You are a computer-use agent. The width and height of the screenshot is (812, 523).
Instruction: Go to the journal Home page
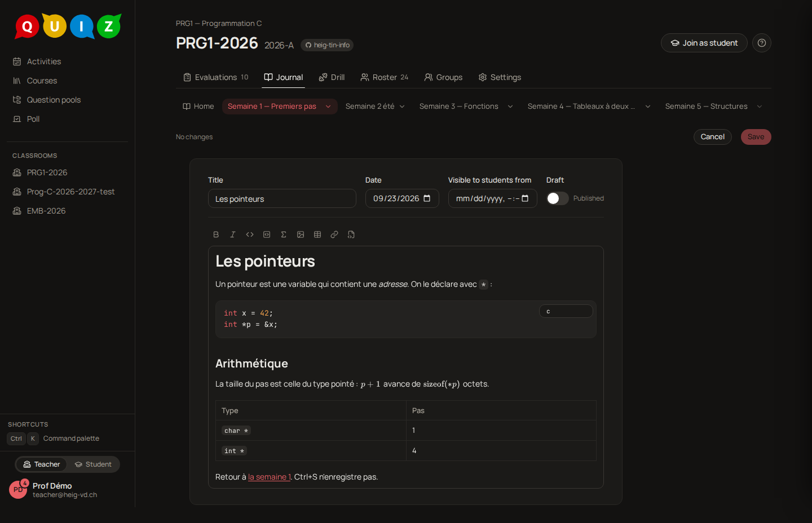point(198,107)
